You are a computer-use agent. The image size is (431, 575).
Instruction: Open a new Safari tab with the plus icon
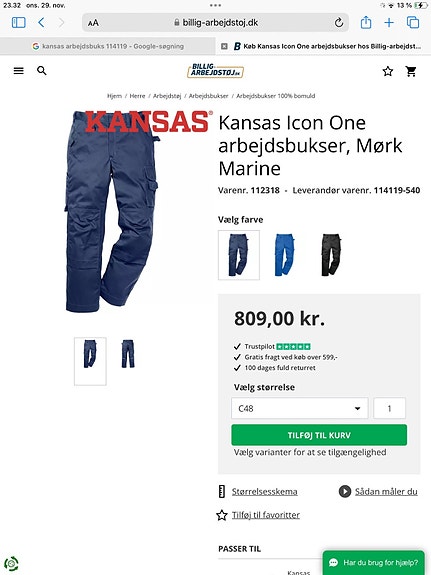[x=389, y=23]
